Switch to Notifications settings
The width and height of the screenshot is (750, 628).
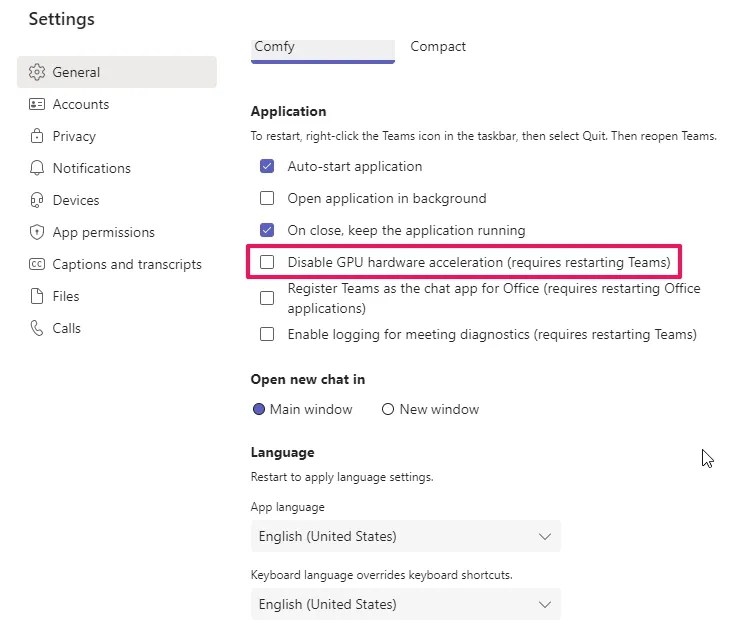click(117, 168)
